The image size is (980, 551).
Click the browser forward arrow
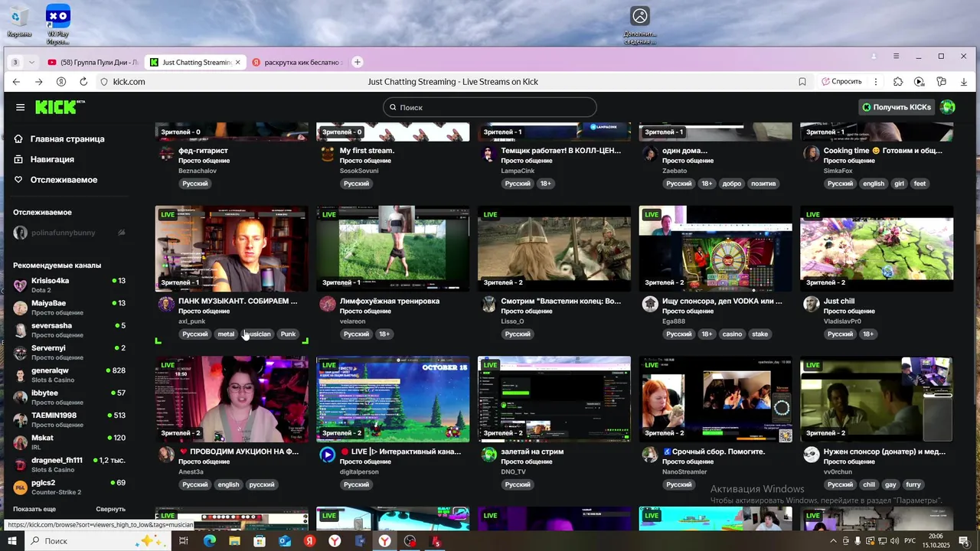click(38, 82)
